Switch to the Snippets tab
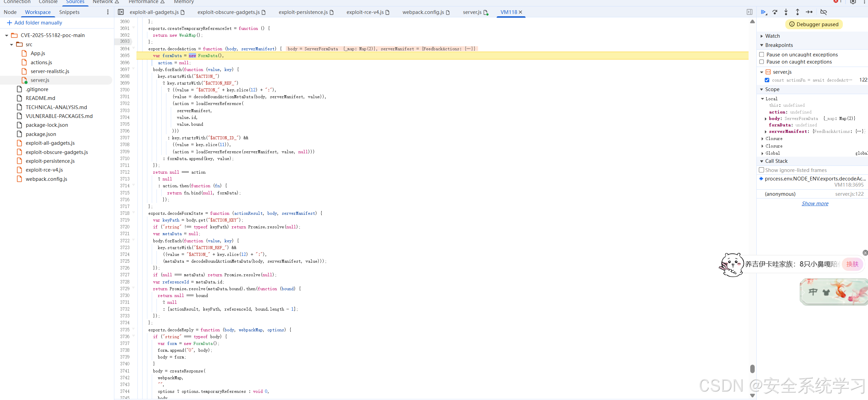Screen dimensions: 868x400 tap(69, 12)
